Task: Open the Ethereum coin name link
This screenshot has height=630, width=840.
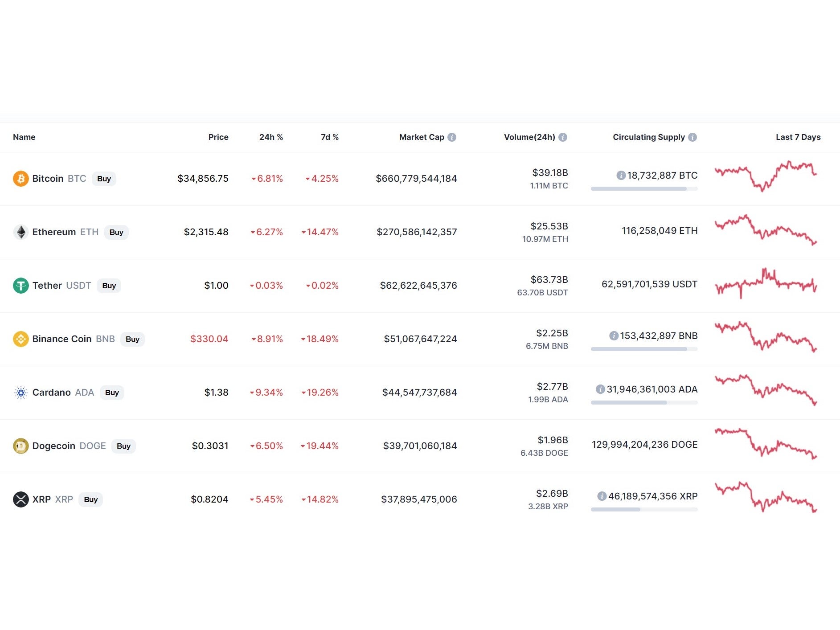Action: pyautogui.click(x=54, y=232)
